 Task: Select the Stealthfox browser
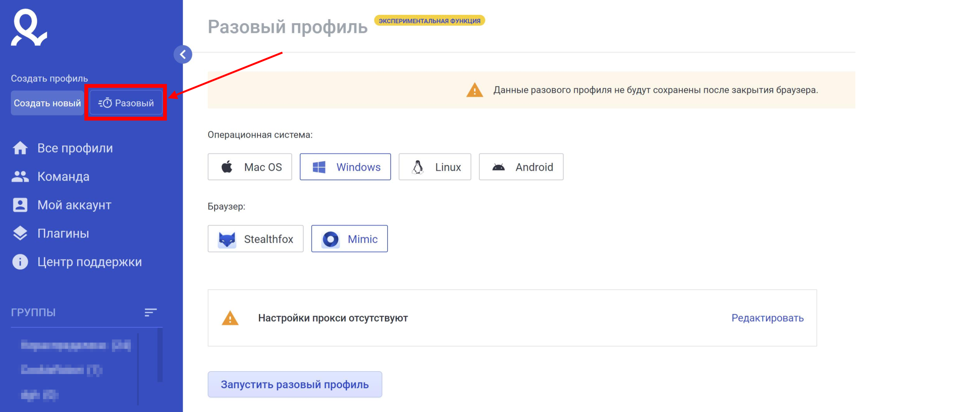point(256,239)
